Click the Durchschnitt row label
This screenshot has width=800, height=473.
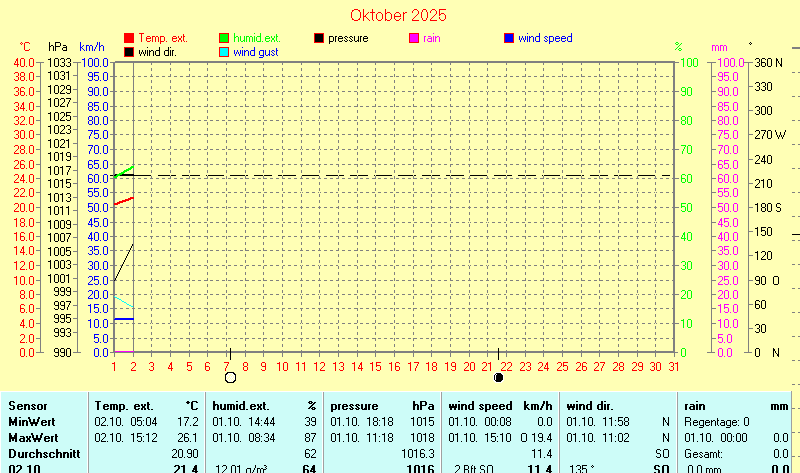click(x=39, y=454)
